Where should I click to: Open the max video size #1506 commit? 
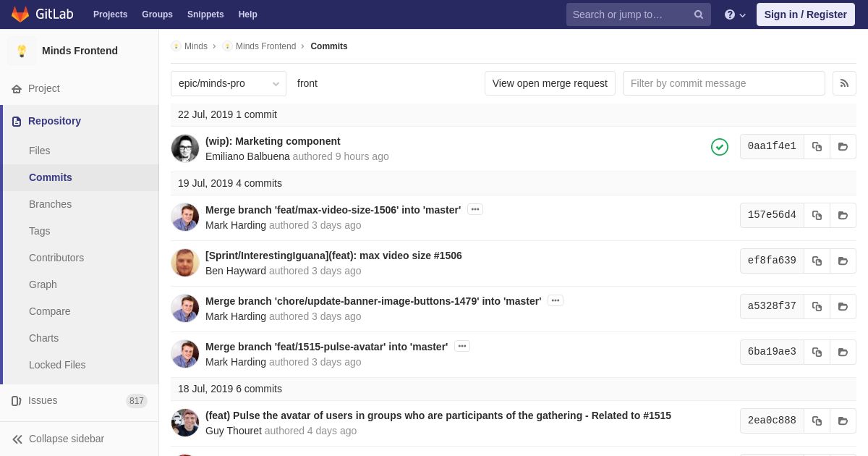tap(333, 256)
